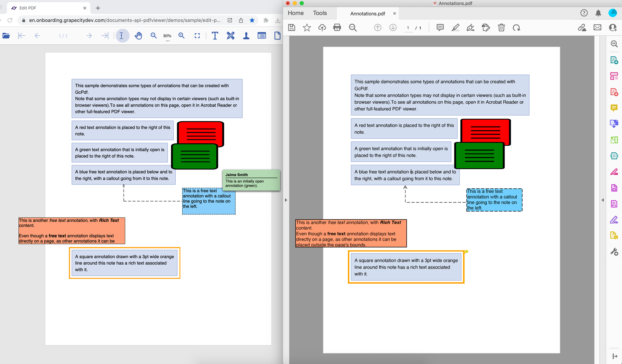This screenshot has height=364, width=622.
Task: Zoom out in web PDF viewer
Action: (154, 36)
